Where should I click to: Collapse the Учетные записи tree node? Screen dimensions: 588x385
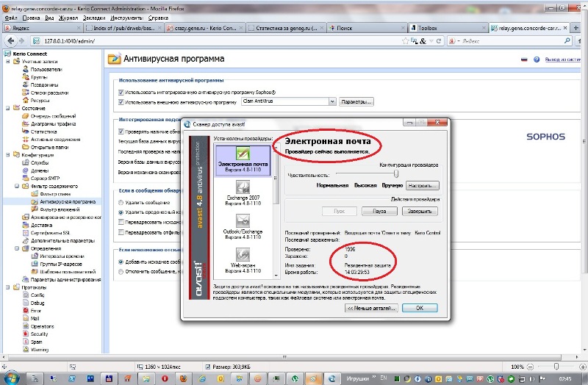[7, 61]
